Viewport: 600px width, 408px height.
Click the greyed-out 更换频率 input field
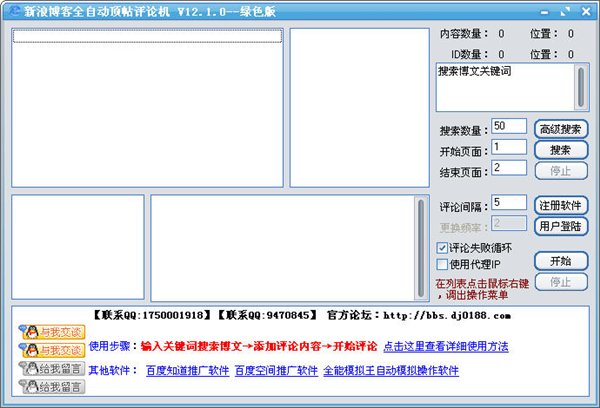[509, 223]
